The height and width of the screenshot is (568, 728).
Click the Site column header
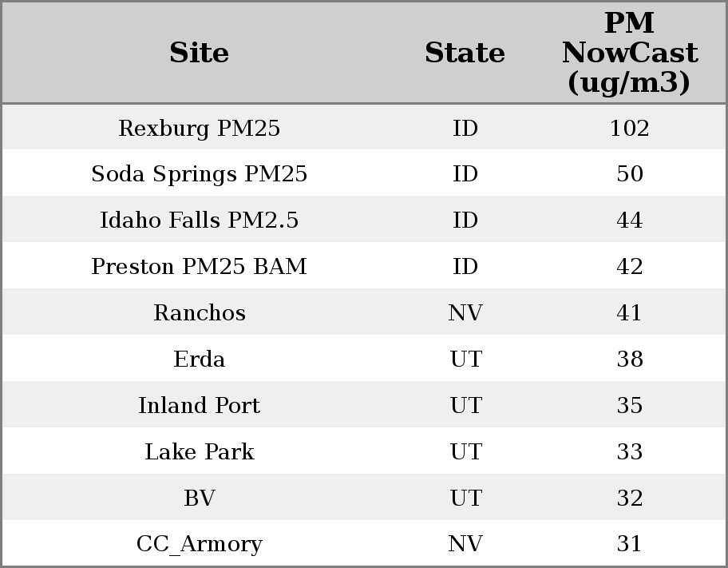pyautogui.click(x=199, y=53)
